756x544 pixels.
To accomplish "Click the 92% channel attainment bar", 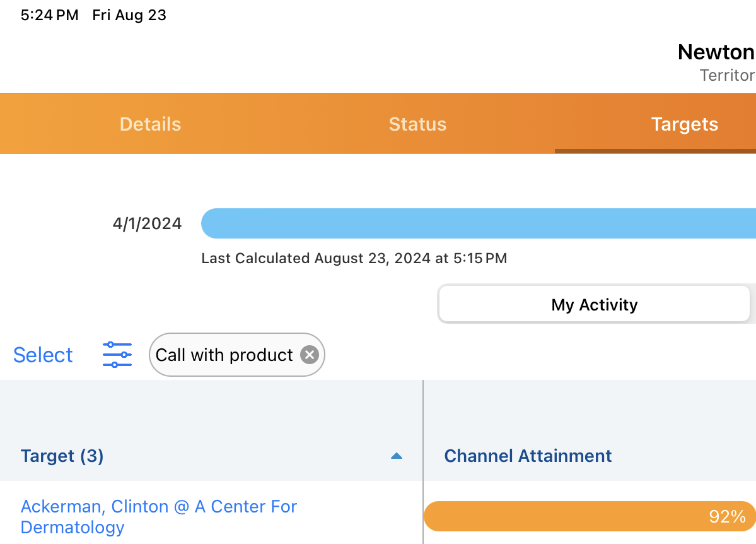I will (589, 516).
